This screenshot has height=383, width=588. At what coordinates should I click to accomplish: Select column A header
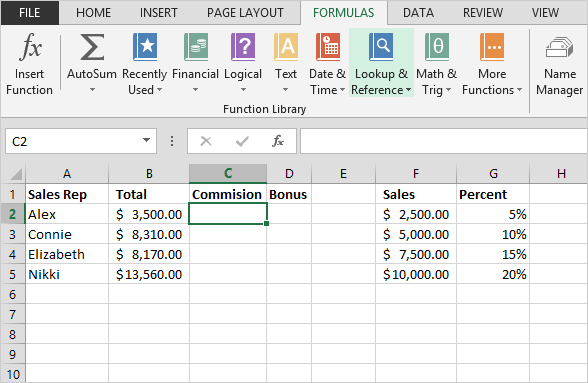(67, 174)
